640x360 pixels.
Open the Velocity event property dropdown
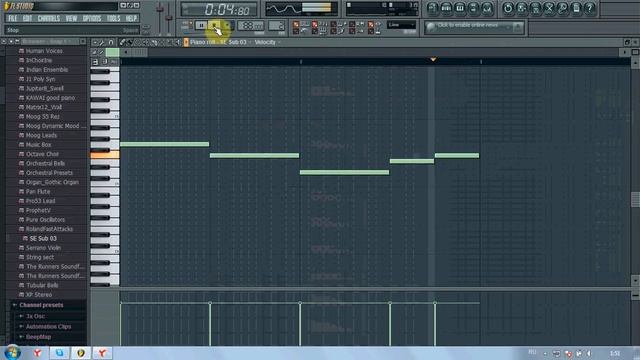267,42
